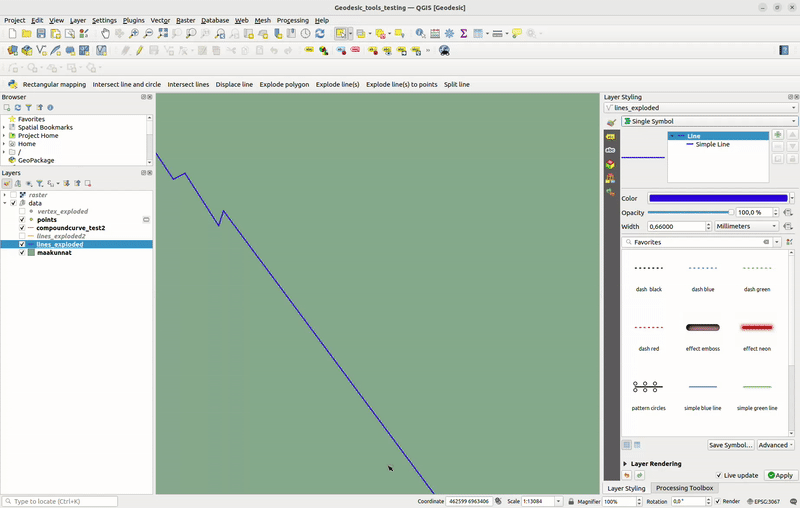
Task: Switch to the Processing Toolbox tab
Action: (684, 488)
